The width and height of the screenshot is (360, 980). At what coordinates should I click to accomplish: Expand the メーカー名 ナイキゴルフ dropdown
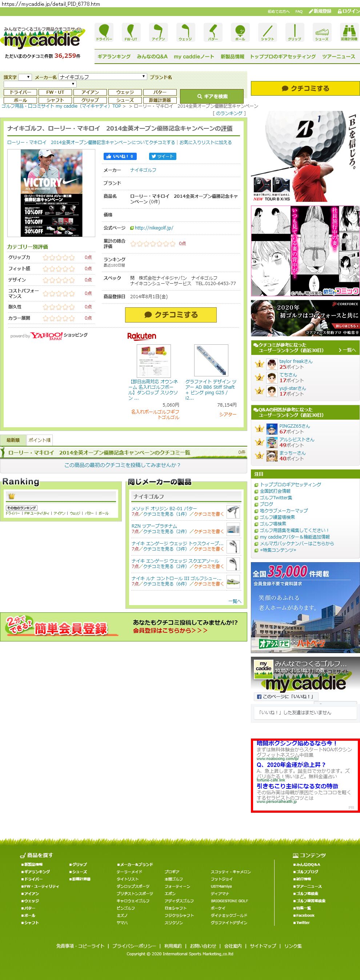pos(103,77)
